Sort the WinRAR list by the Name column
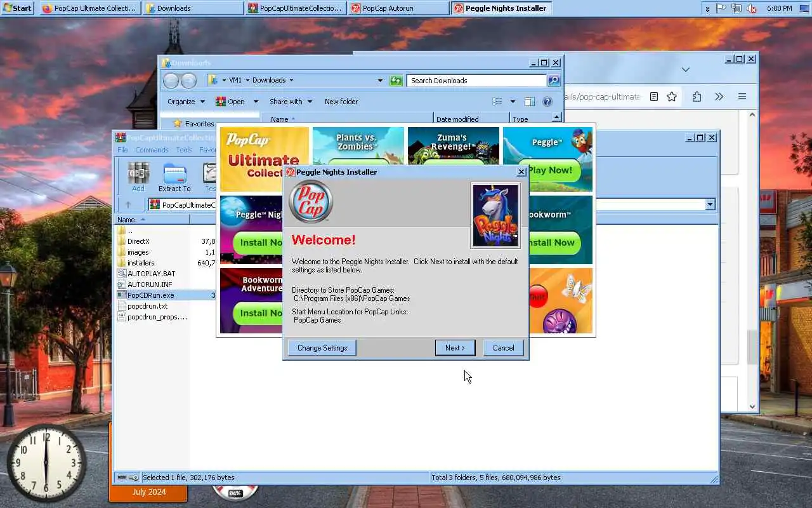 152,219
